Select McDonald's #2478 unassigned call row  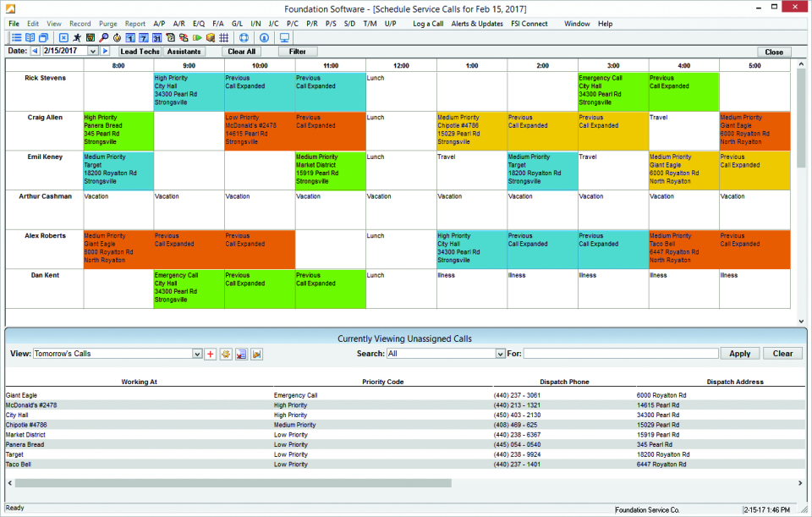(405, 405)
